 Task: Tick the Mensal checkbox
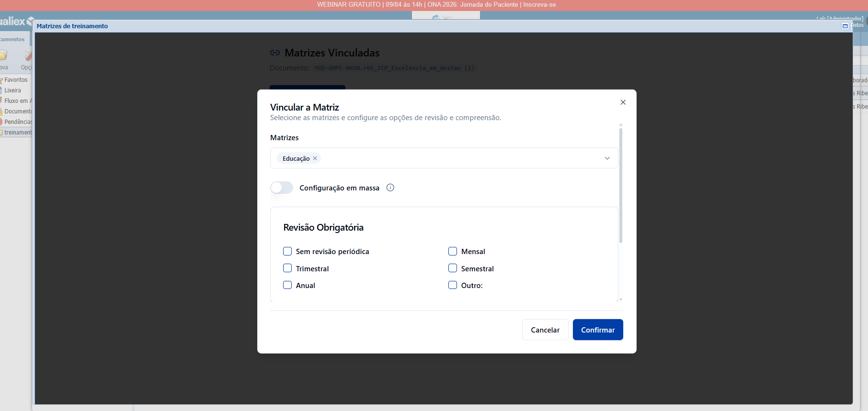click(453, 252)
